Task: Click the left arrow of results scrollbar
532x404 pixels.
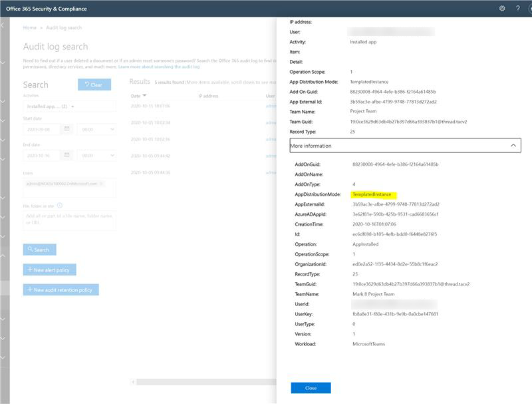Action: [x=133, y=382]
